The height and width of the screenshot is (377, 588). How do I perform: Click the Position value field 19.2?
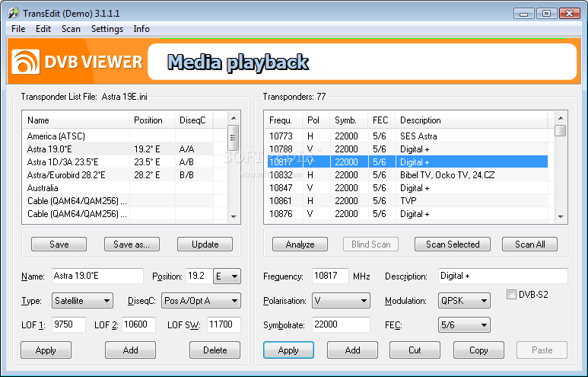click(x=199, y=276)
